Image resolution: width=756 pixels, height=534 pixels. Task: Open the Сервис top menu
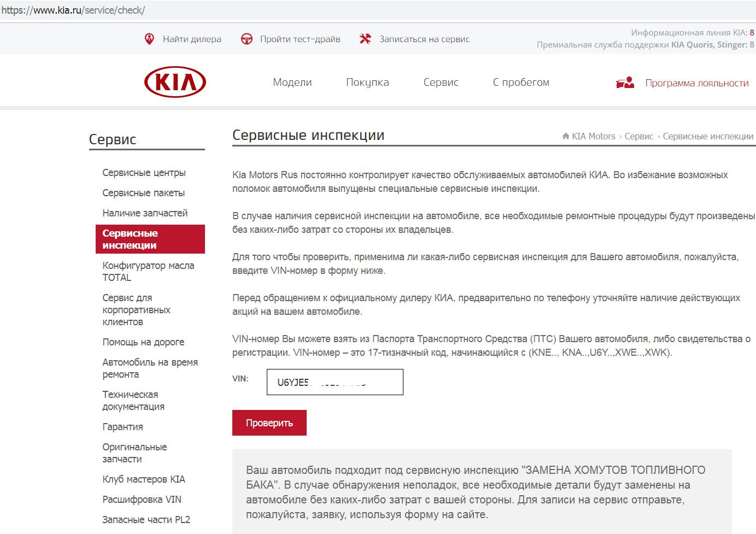pos(441,83)
